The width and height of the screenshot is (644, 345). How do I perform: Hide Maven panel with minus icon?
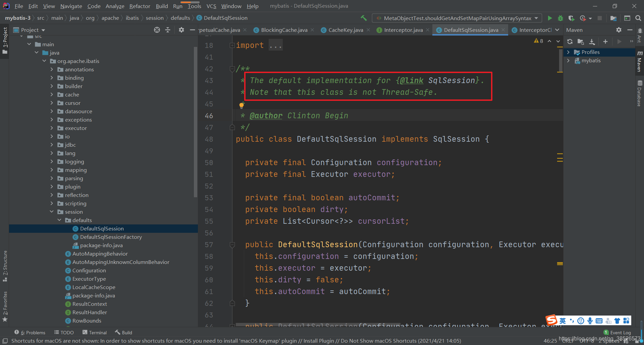coord(630,30)
